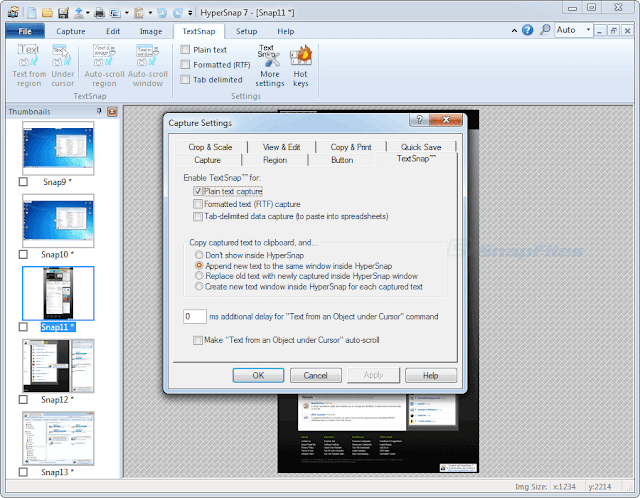The image size is (640, 498).
Task: Select the Snap10 thumbnail
Action: [x=58, y=221]
